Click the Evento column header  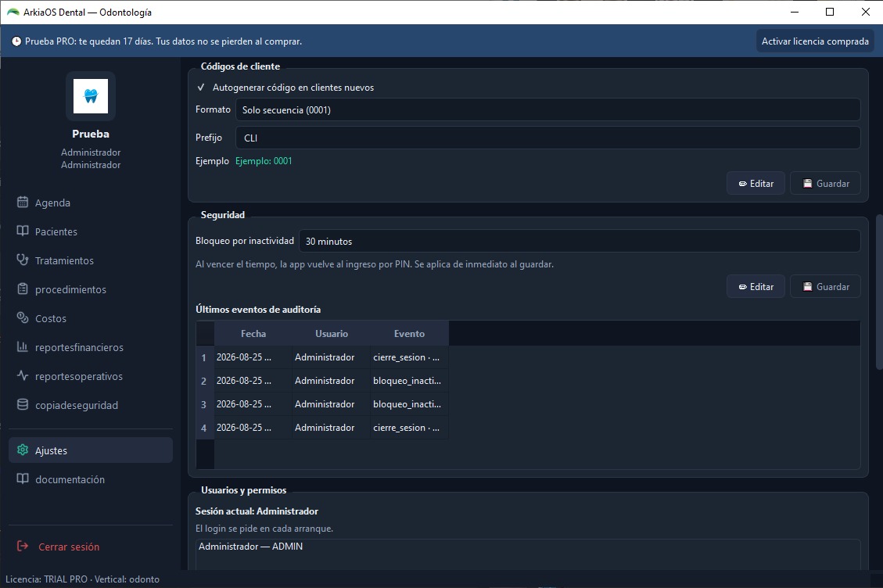409,333
